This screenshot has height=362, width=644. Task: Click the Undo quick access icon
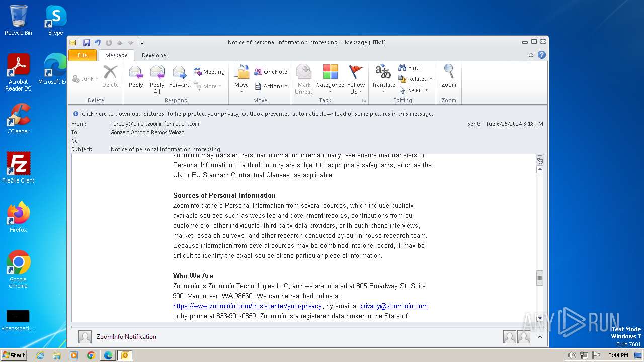(98, 43)
